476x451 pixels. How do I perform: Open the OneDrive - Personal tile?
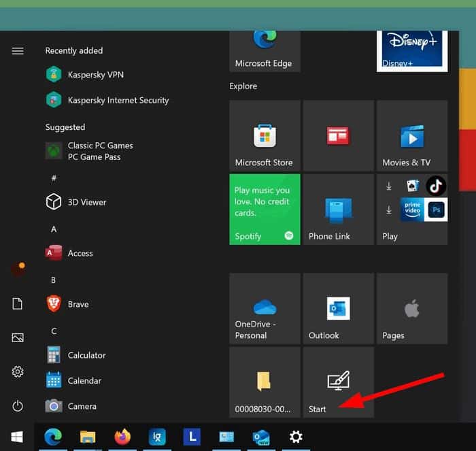click(x=265, y=309)
